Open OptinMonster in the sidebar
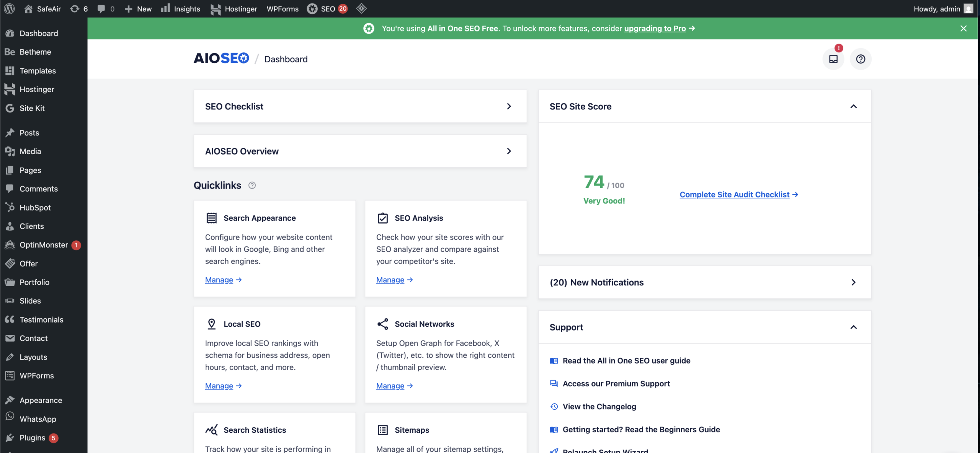980x453 pixels. click(x=44, y=245)
